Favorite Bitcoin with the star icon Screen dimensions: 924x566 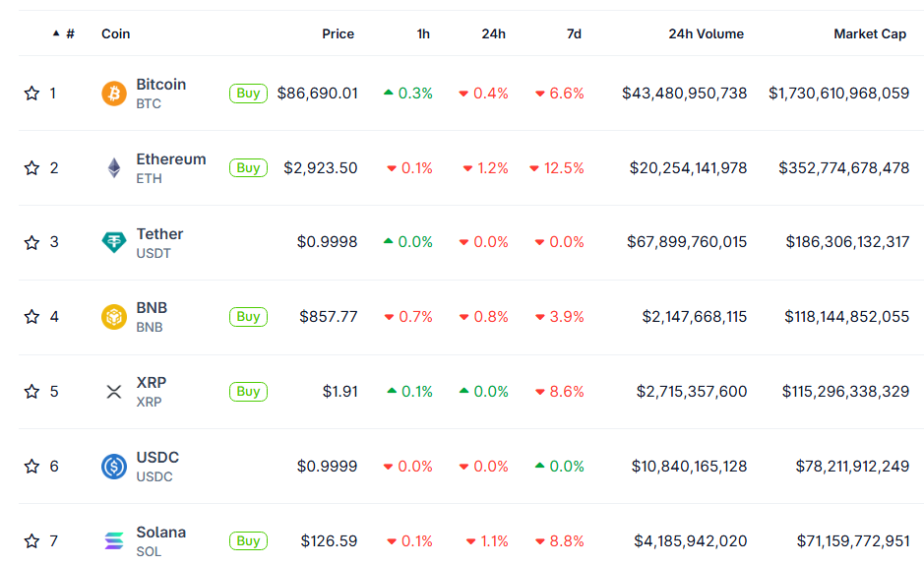31,94
